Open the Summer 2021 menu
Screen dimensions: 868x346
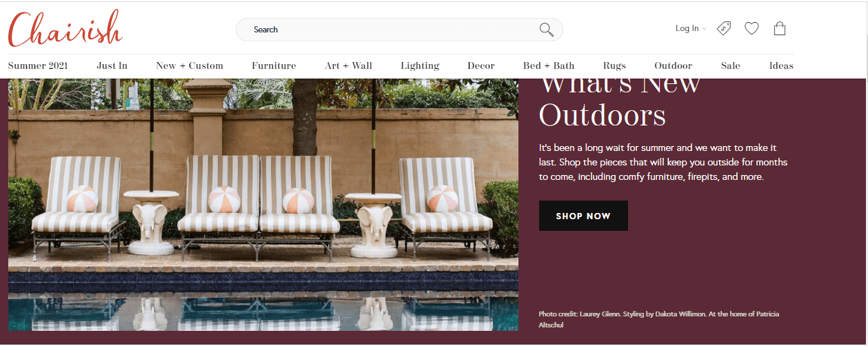(38, 65)
